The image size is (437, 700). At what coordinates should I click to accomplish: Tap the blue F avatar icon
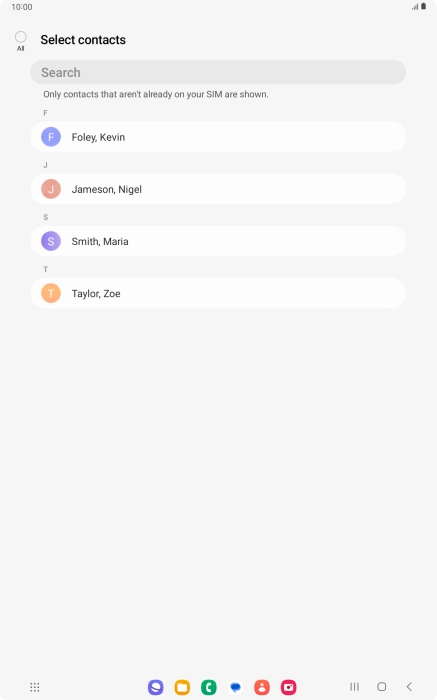coord(51,137)
